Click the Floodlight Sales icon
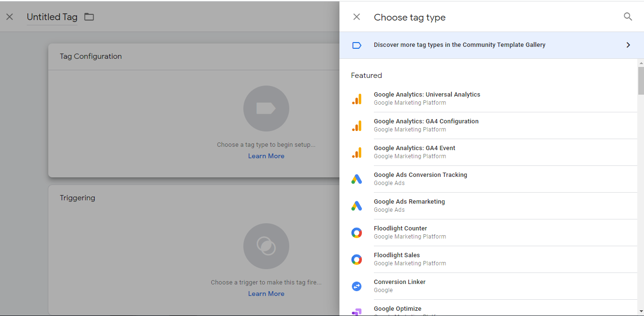 tap(357, 260)
